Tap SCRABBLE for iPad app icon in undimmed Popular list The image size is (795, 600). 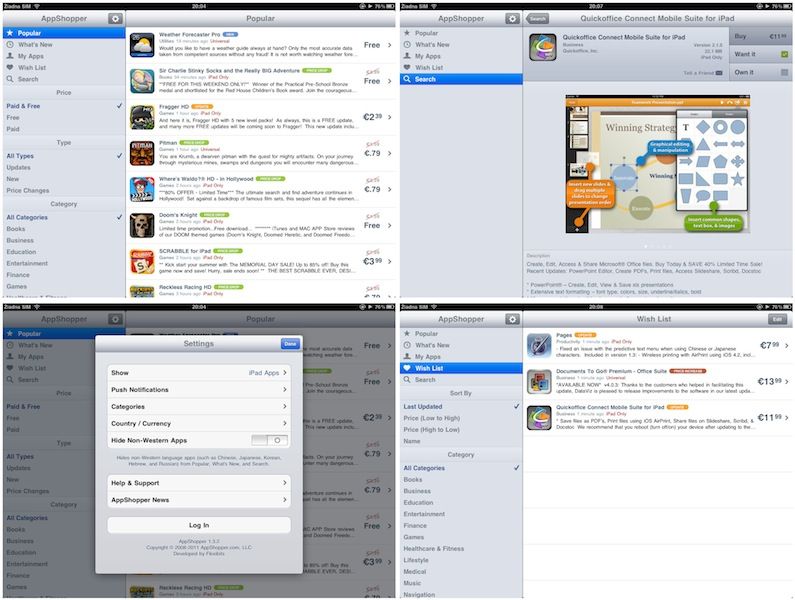point(142,261)
